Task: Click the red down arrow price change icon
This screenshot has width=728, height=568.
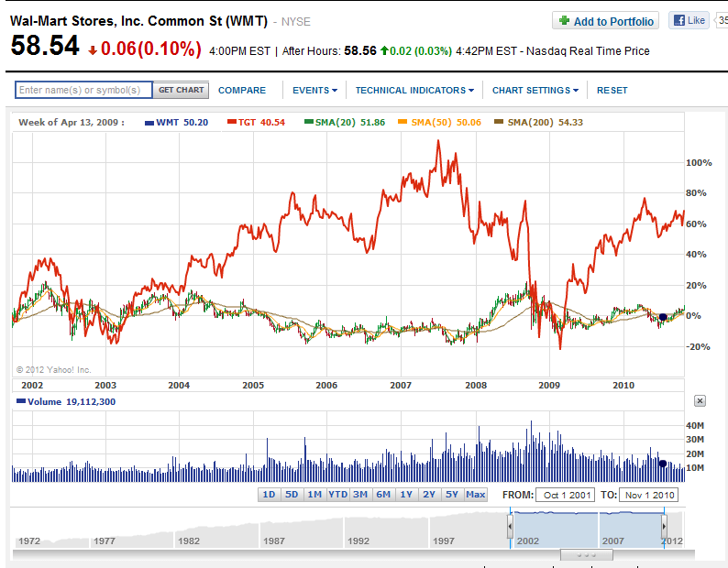Action: coord(93,50)
